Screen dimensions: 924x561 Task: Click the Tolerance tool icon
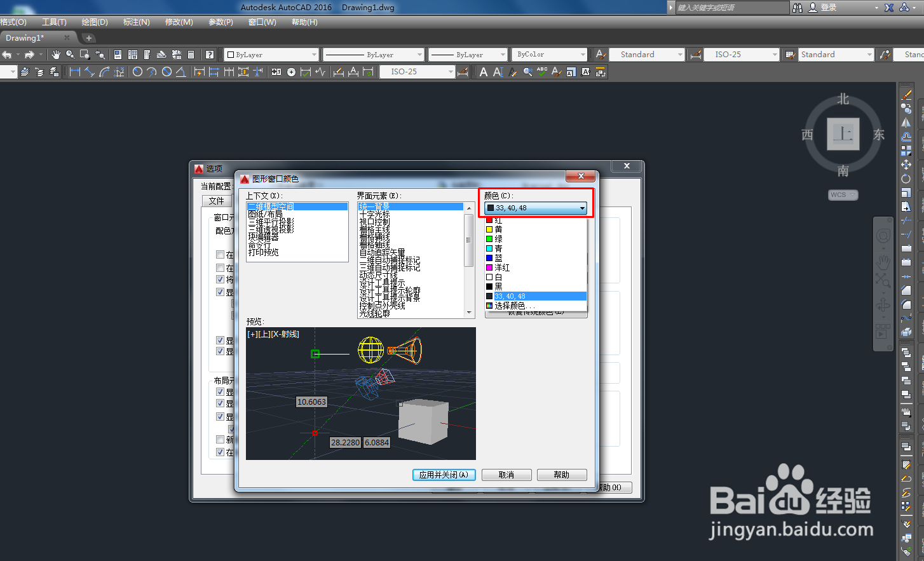[x=276, y=72]
